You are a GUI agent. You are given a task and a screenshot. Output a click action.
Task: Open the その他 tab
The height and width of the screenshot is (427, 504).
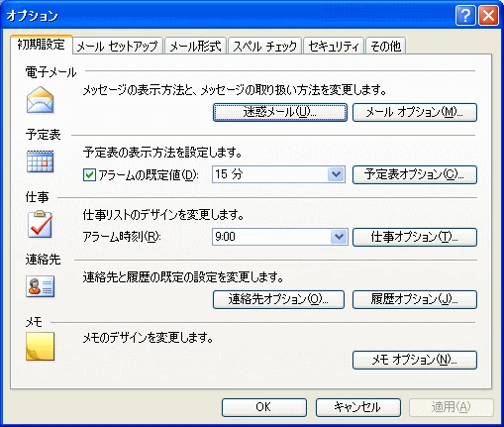[385, 46]
